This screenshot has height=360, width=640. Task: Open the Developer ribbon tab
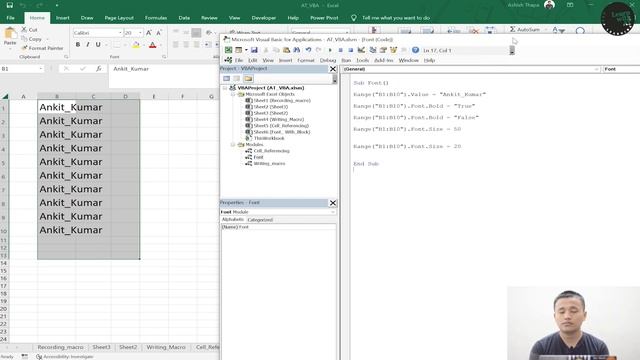263,18
